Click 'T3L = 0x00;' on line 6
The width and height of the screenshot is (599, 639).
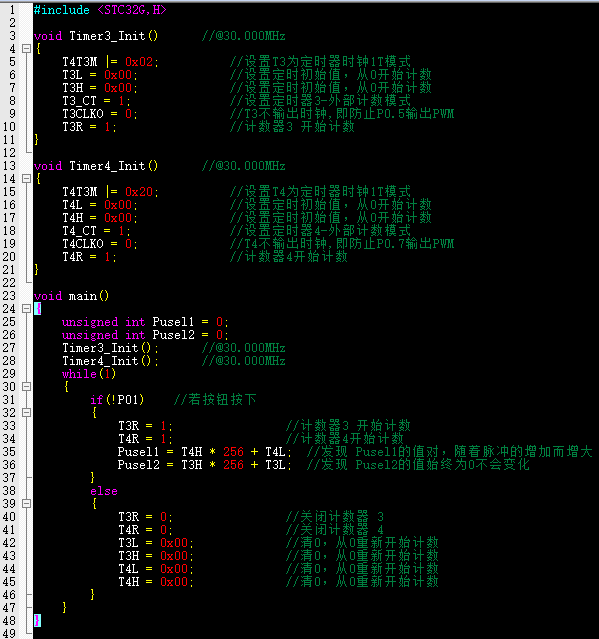[x=100, y=75]
